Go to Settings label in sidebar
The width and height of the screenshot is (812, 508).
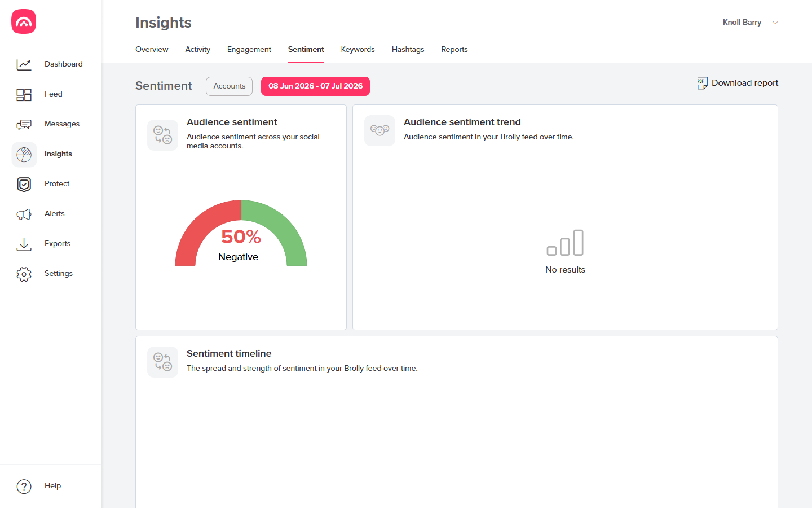click(x=59, y=274)
